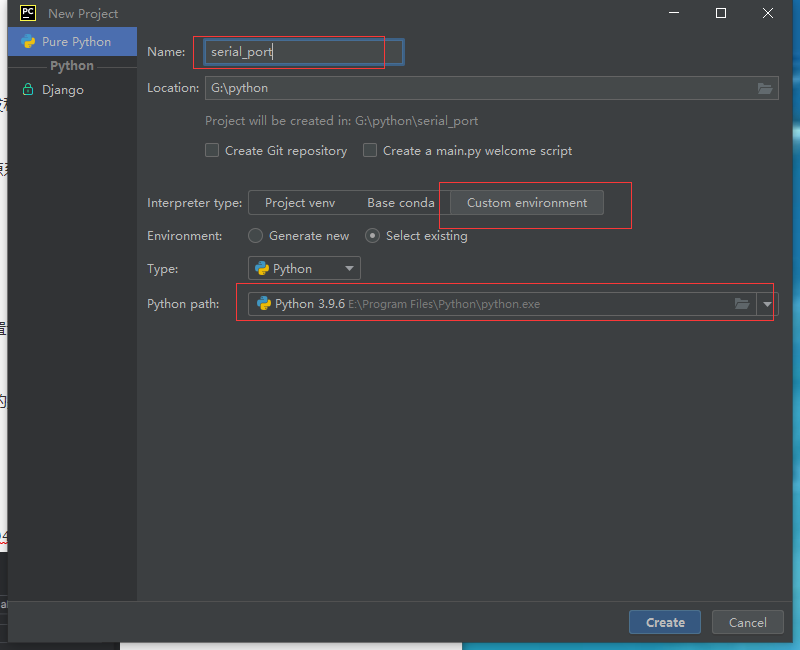Click the Python 3.9.6 interpreter icon
800x650 pixels.
[x=264, y=304]
